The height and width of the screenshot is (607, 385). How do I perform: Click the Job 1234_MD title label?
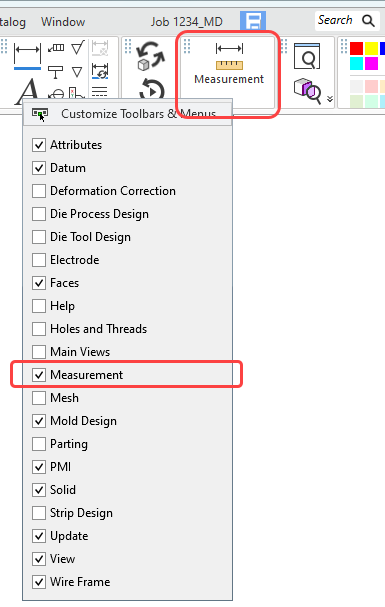point(187,22)
